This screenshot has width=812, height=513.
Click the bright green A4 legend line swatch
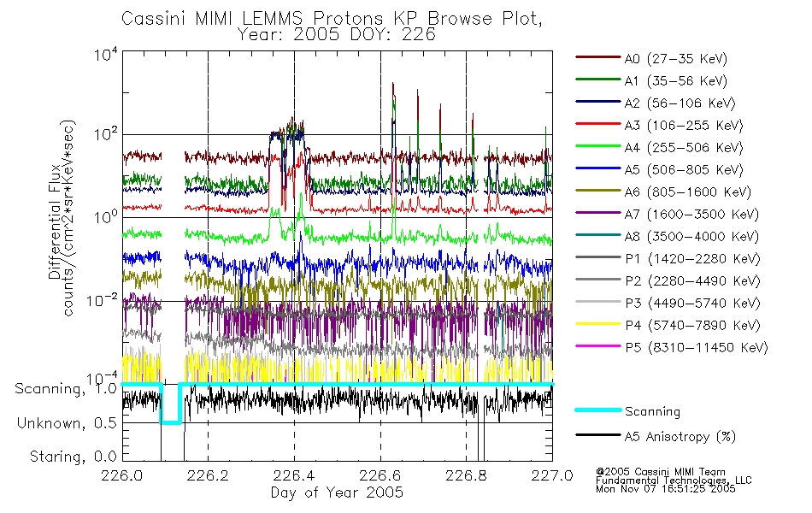click(597, 146)
